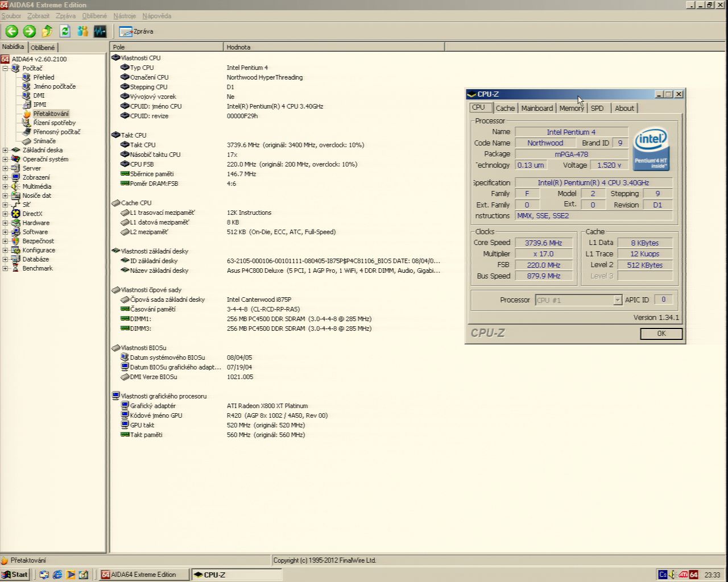This screenshot has width=728, height=582.
Task: Expand the Zobrazení tree node
Action: point(5,177)
